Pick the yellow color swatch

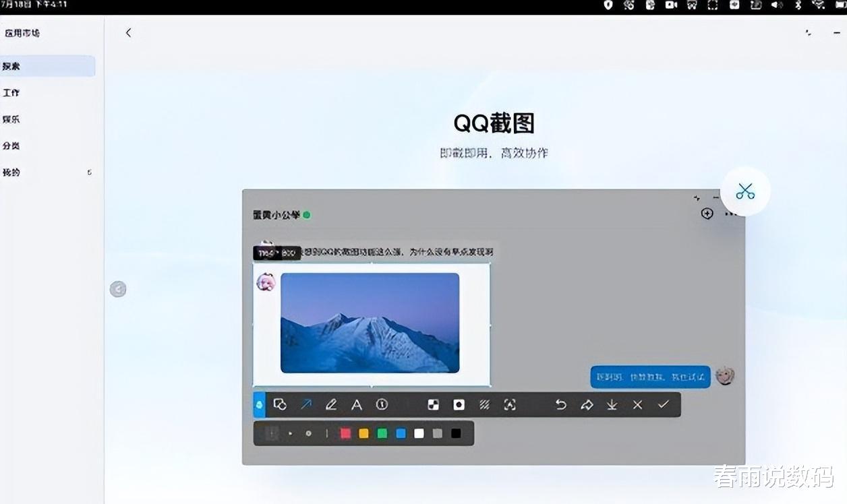[364, 433]
